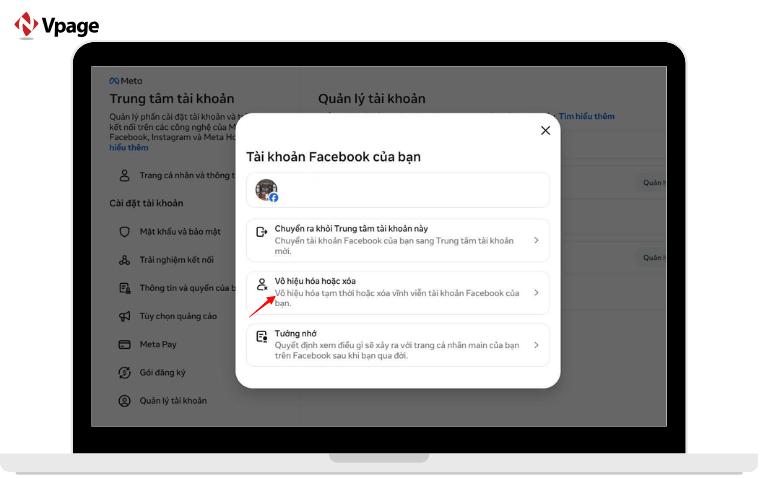Image resolution: width=765 pixels, height=478 pixels.
Task: Close the Tài khoản Facebook của bạn dialog
Action: (x=545, y=131)
